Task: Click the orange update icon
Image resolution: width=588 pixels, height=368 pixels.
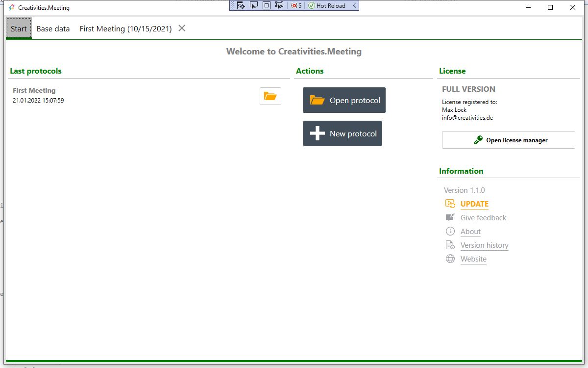Action: pyautogui.click(x=450, y=204)
